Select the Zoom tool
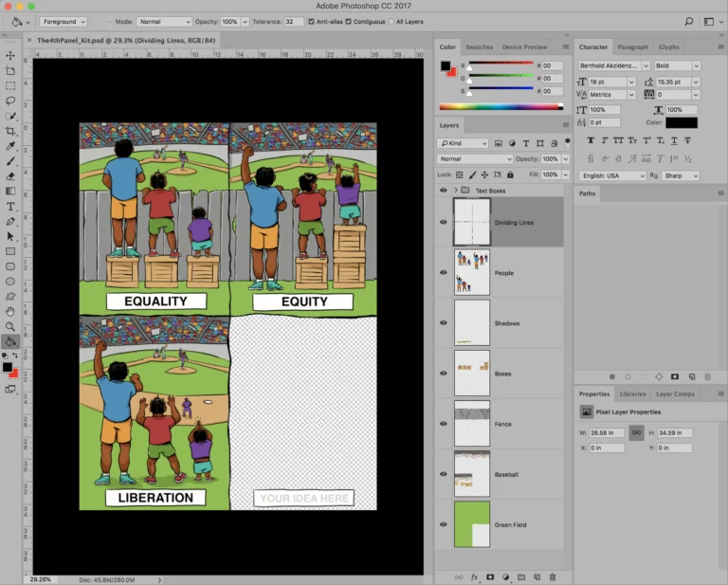The width and height of the screenshot is (728, 585). point(10,326)
